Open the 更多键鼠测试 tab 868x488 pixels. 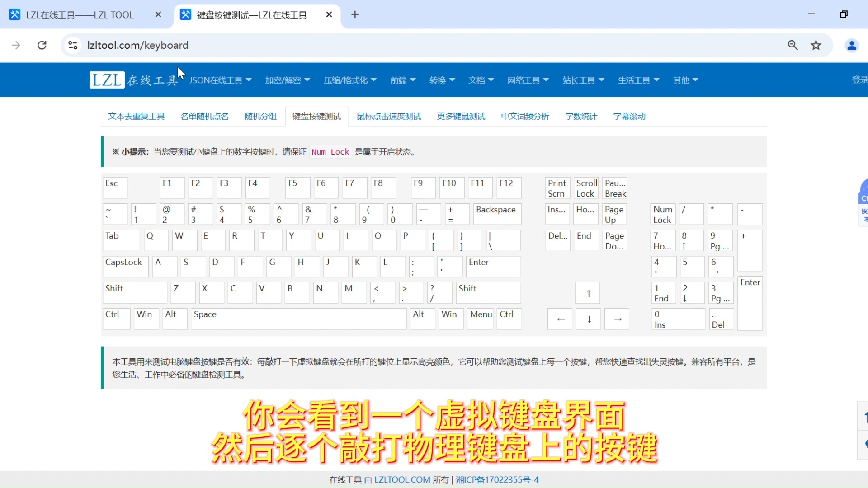click(x=461, y=116)
